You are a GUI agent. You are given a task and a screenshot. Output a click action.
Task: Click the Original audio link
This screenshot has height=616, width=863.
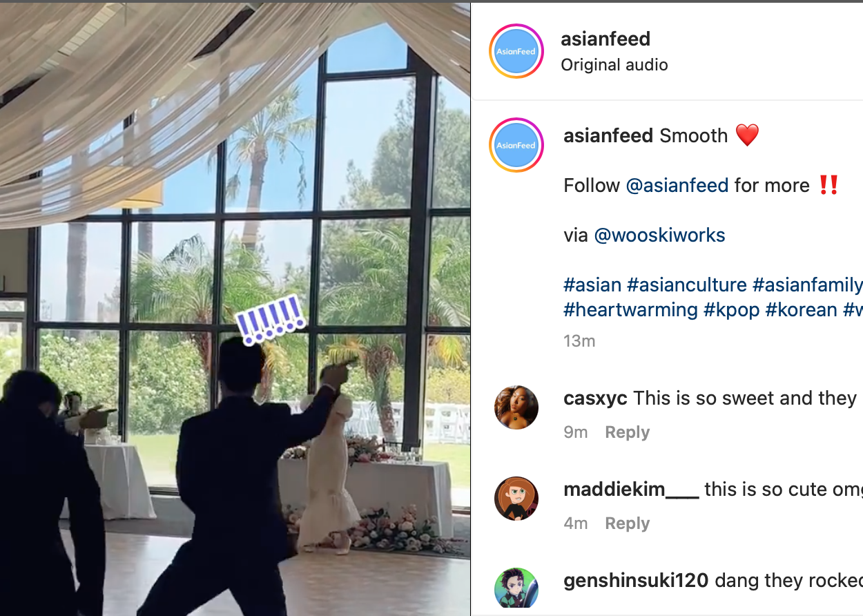click(x=614, y=65)
